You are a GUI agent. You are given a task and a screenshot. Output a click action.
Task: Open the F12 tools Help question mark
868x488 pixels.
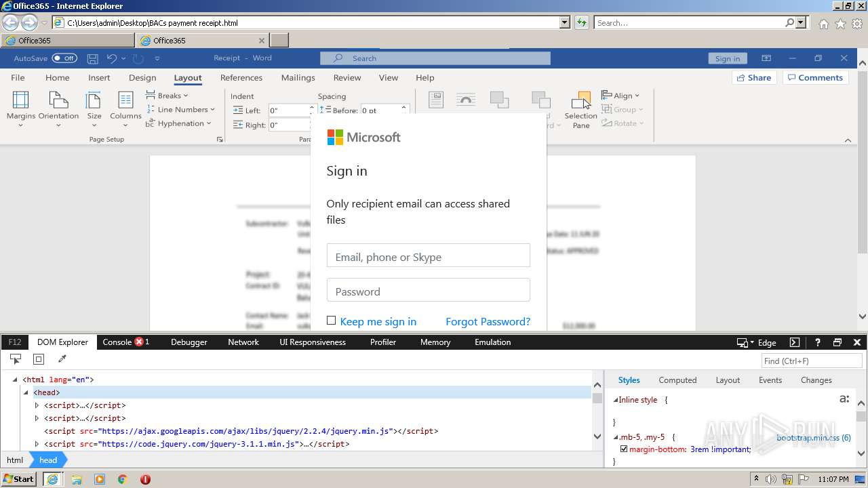pyautogui.click(x=818, y=342)
